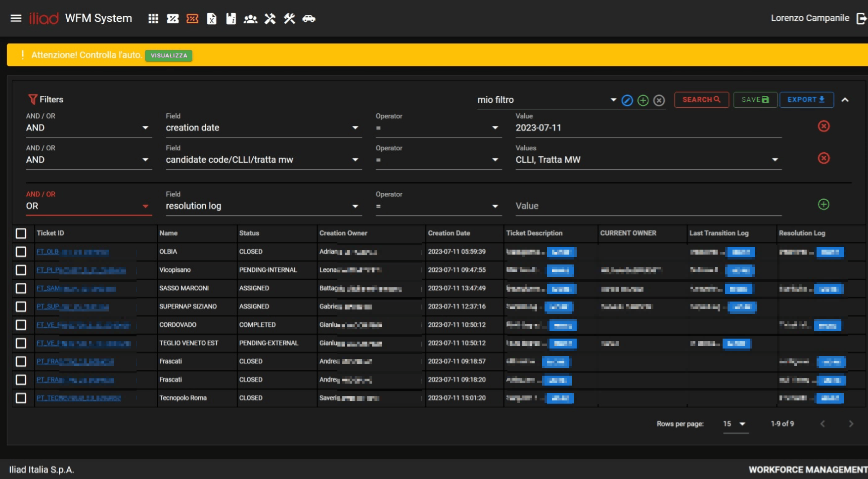The image size is (868, 479).
Task: Change Rows per page from 15
Action: coord(735,424)
